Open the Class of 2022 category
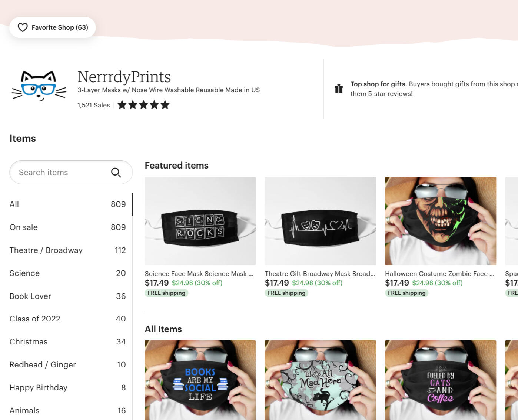 tap(35, 319)
